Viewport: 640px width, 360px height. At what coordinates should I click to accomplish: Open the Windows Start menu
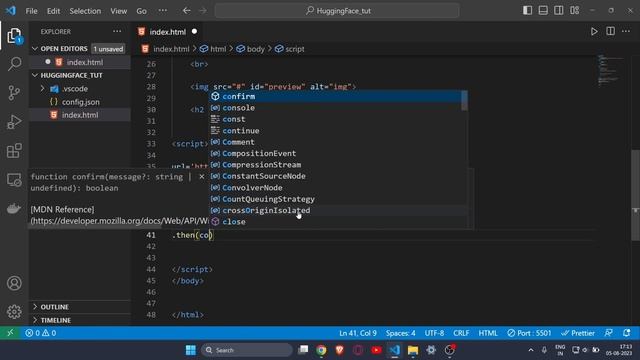pyautogui.click(x=191, y=350)
